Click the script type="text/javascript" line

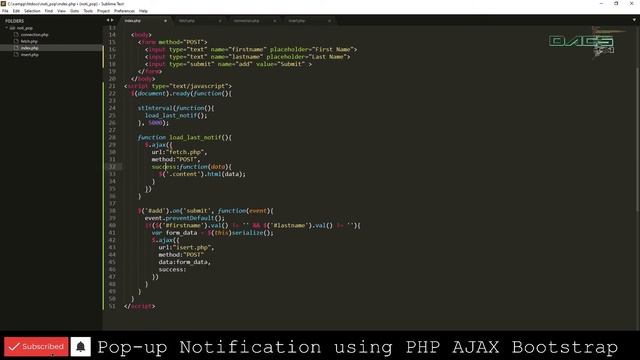click(178, 86)
